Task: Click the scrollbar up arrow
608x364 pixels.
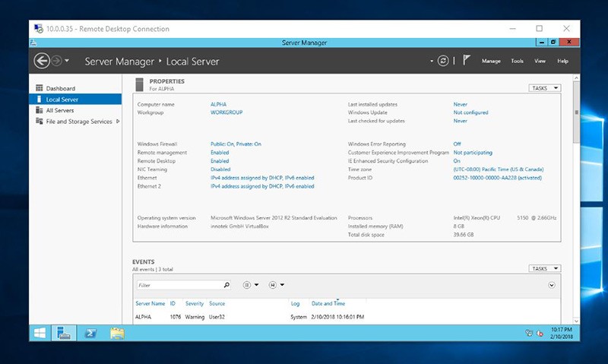Action: click(x=576, y=78)
